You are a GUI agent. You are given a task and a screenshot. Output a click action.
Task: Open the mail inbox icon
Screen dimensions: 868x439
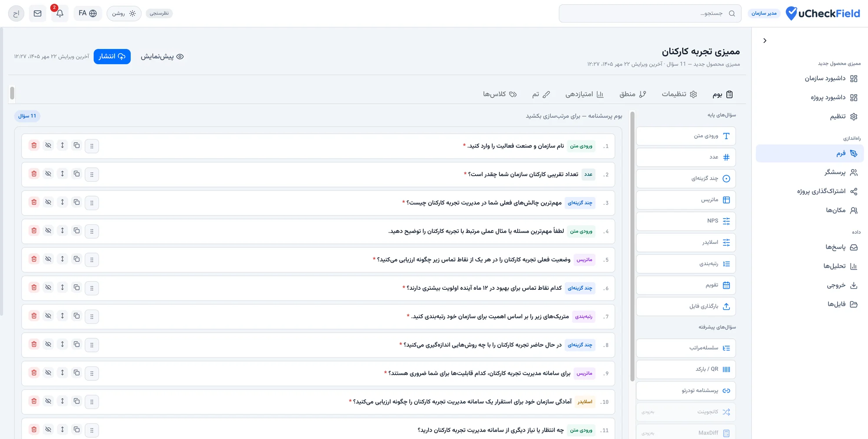pos(38,13)
